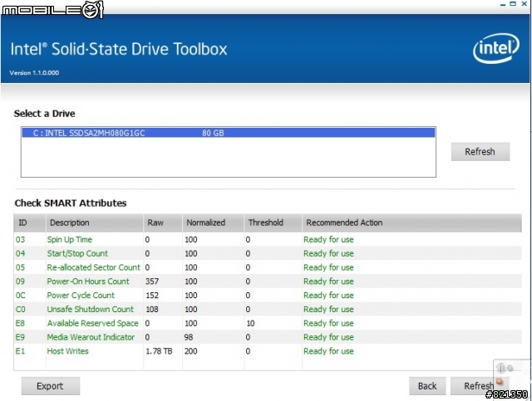Click ID 03

pos(20,240)
